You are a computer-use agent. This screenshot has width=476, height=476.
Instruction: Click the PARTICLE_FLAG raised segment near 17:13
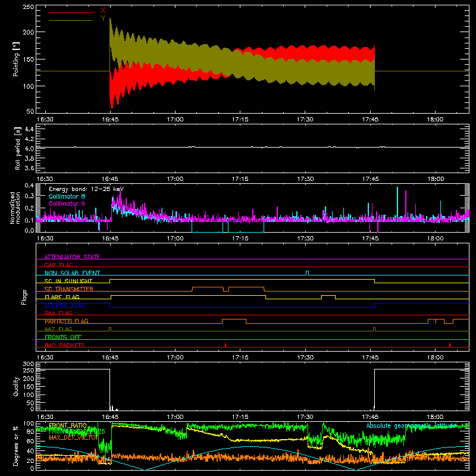coord(234,321)
